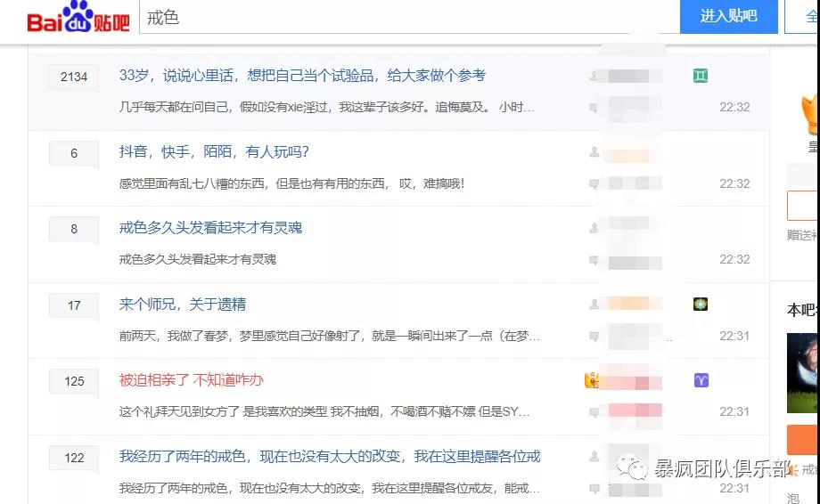This screenshot has height=504, width=820.
Task: Click the green badge icon in 33岁 row
Action: 701,76
